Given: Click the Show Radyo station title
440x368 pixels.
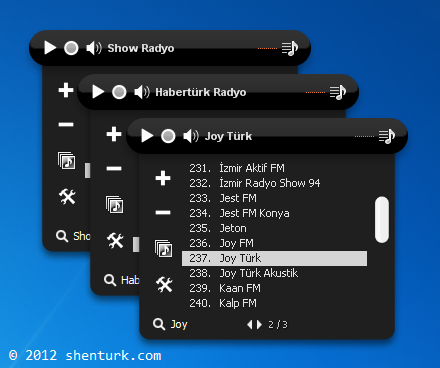Looking at the screenshot, I should [x=141, y=48].
